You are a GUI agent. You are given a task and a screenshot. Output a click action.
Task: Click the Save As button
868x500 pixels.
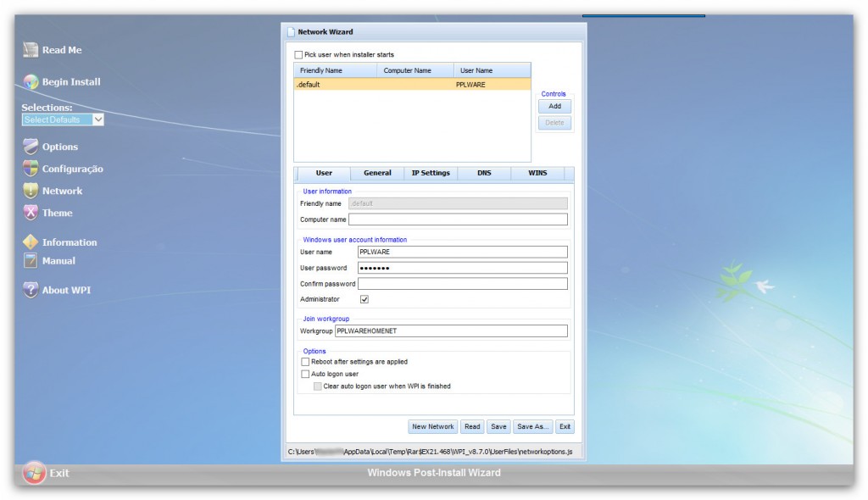[532, 426]
